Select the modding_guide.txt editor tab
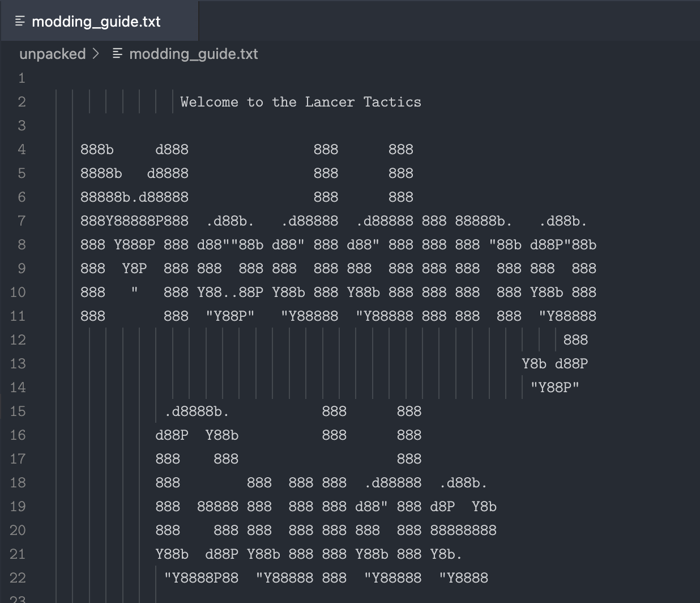 coord(99,21)
